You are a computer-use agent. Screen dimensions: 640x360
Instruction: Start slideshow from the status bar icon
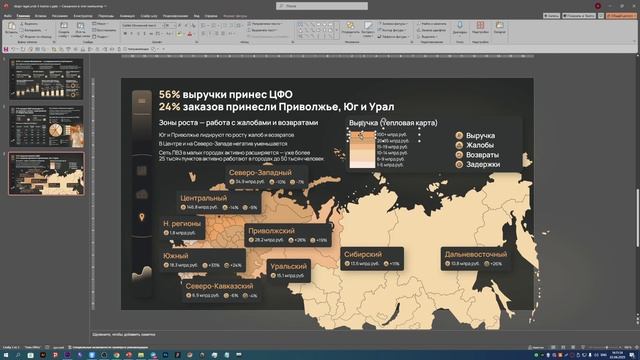pos(583,347)
